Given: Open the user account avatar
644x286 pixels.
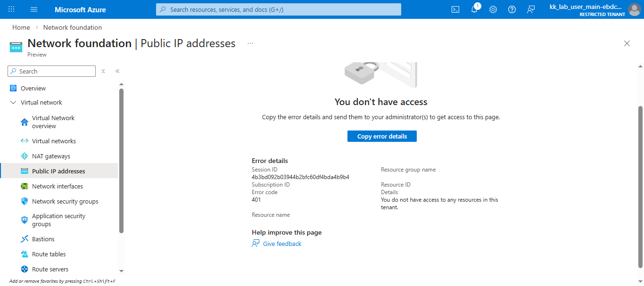Looking at the screenshot, I should coord(634,9).
